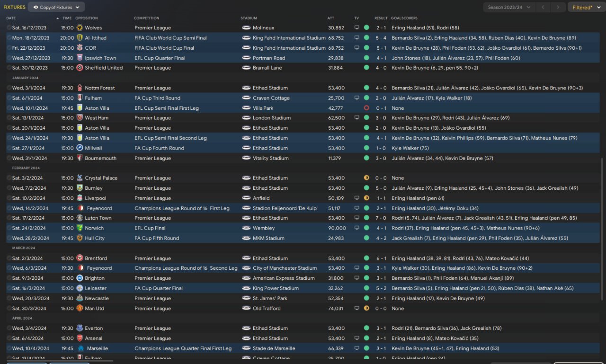Click the Wolves club badge

point(80,28)
